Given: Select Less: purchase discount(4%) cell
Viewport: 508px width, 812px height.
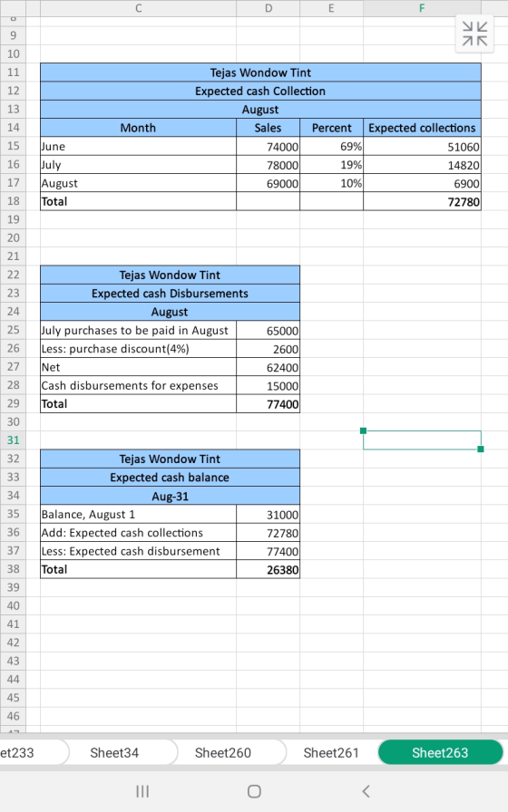Looking at the screenshot, I should tap(139, 349).
